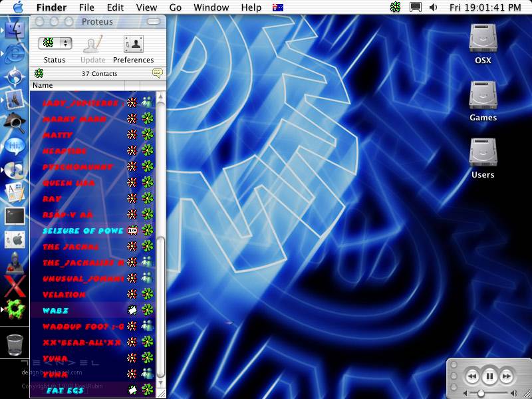Click the contact list scroll up arrow
The height and width of the screenshot is (399, 532).
click(x=161, y=96)
